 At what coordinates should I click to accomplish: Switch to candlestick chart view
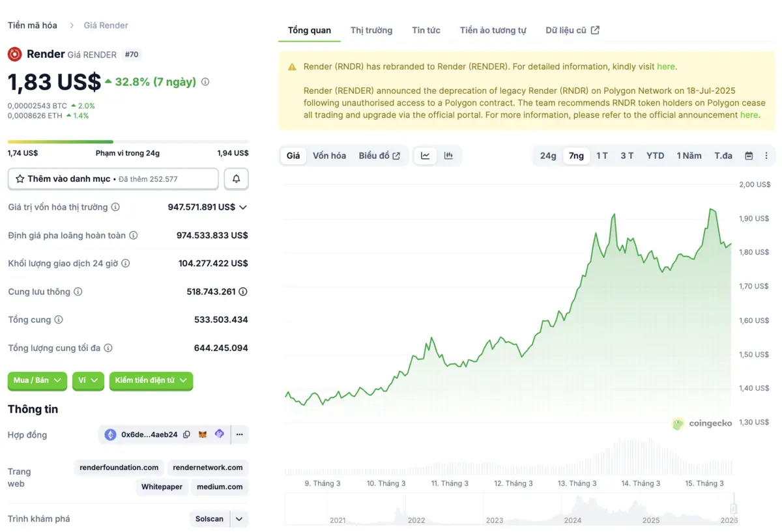coord(448,156)
